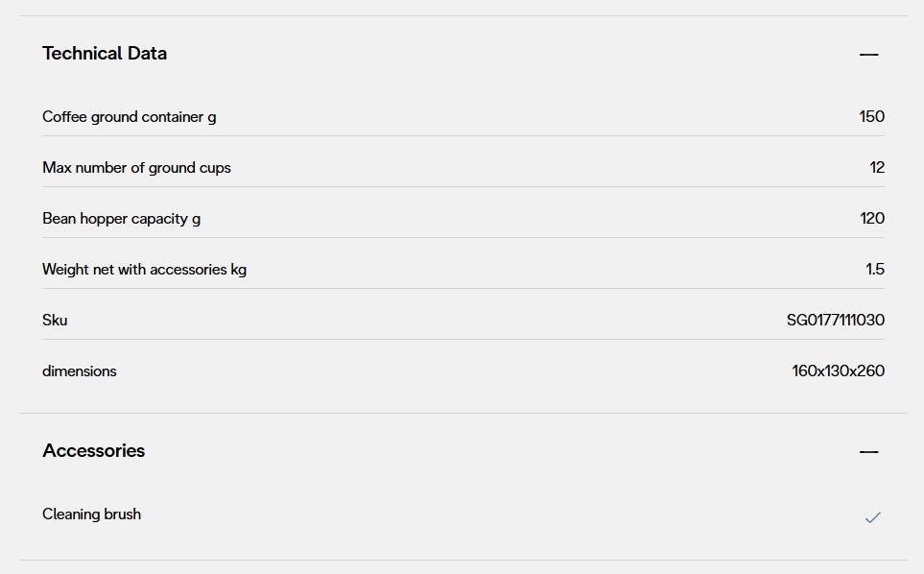Viewport: 924px width, 574px height.
Task: Click the Accessories heading
Action: [x=94, y=451]
